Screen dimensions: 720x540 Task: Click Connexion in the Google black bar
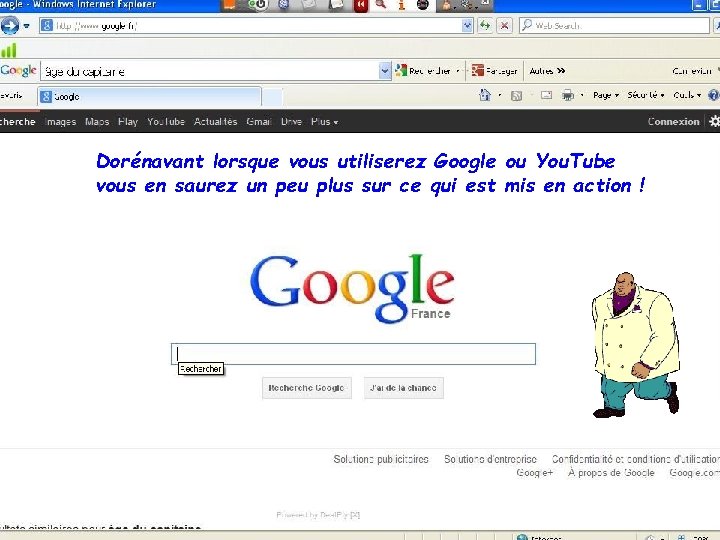(x=673, y=122)
